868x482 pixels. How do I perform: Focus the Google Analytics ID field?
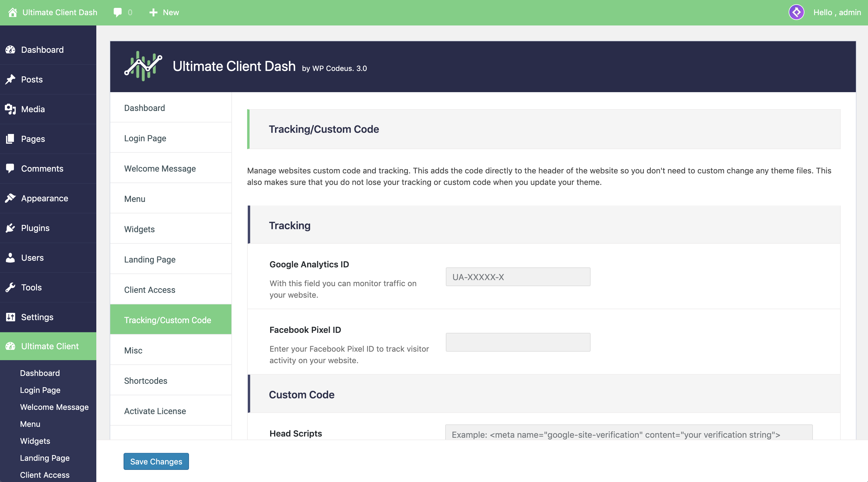click(518, 277)
